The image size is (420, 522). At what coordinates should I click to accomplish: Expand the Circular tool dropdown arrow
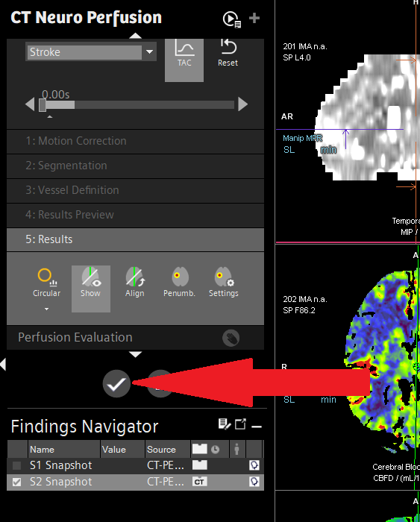pyautogui.click(x=47, y=309)
